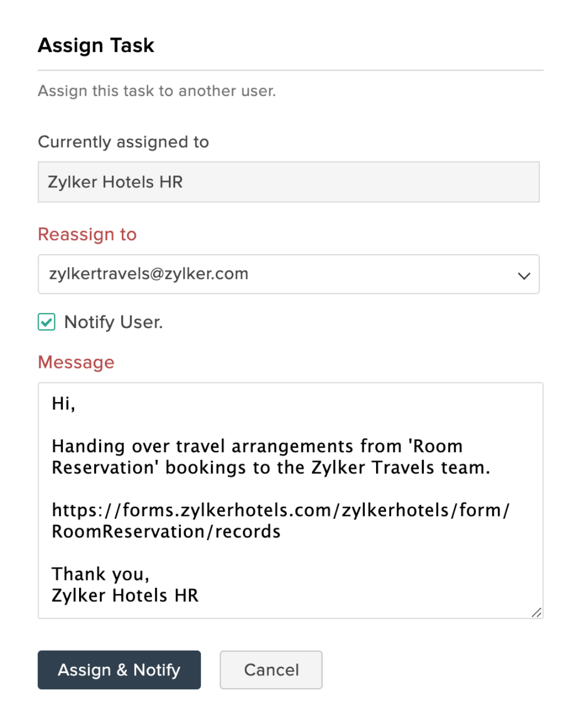Cancel the task assignment
Image resolution: width=582 pixels, height=728 pixels.
point(271,670)
